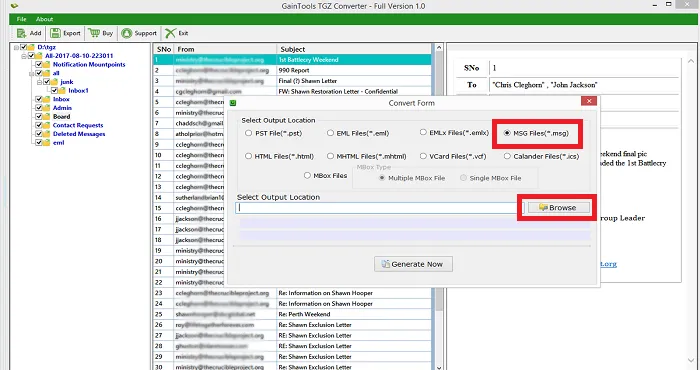This screenshot has height=370, width=700.
Task: Uncheck the Contact Requests checkbox
Action: [x=39, y=125]
